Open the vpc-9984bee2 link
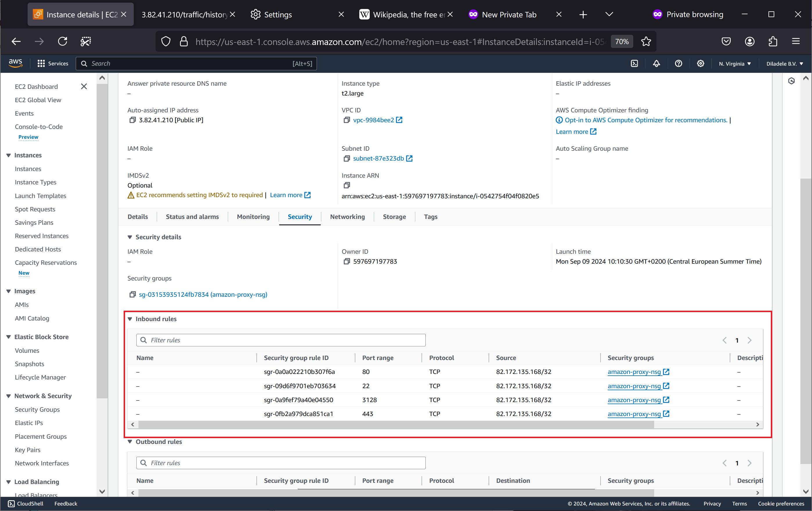Screen dimensions: 812x511 [373, 120]
